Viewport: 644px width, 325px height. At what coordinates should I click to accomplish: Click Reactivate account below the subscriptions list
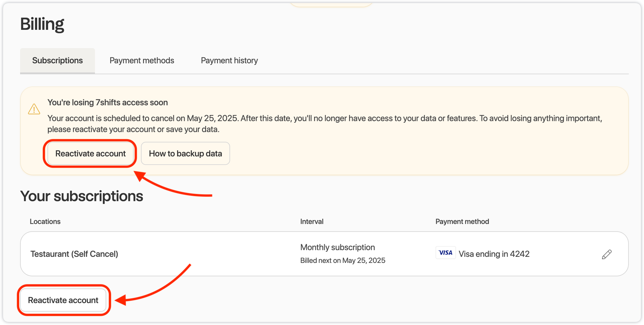click(63, 300)
